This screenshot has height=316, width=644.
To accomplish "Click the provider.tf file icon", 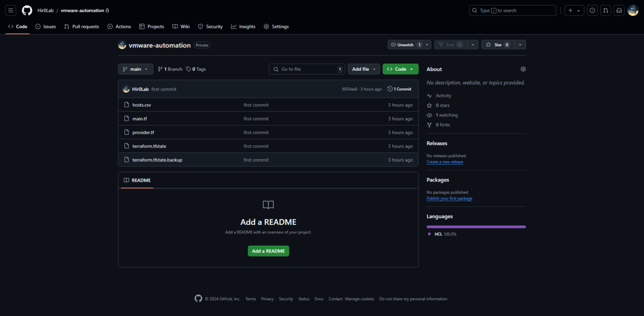I will tap(127, 132).
